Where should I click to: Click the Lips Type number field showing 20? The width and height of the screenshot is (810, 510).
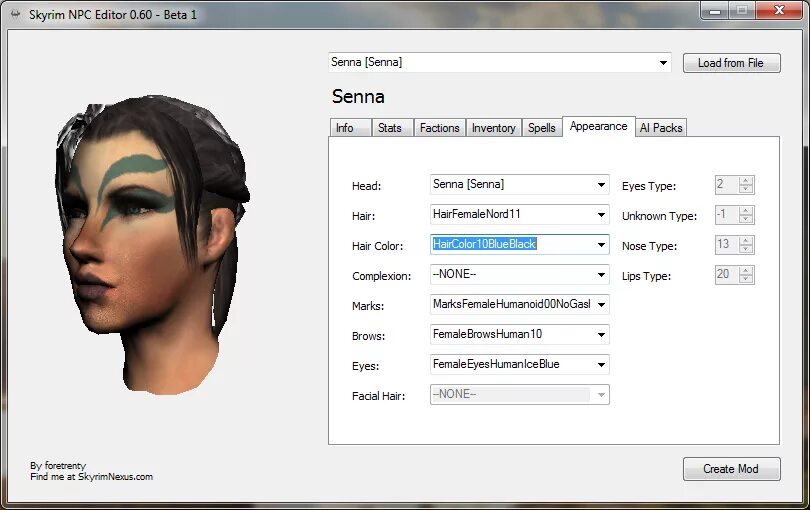pos(727,274)
